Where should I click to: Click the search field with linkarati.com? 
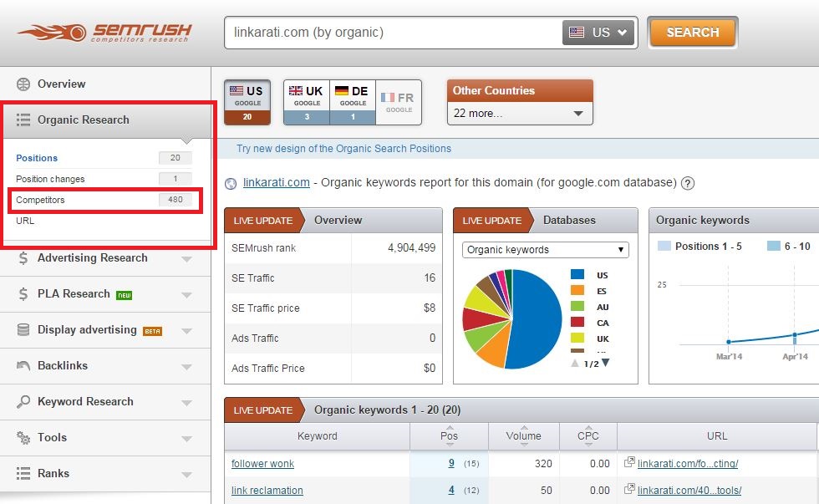(393, 33)
